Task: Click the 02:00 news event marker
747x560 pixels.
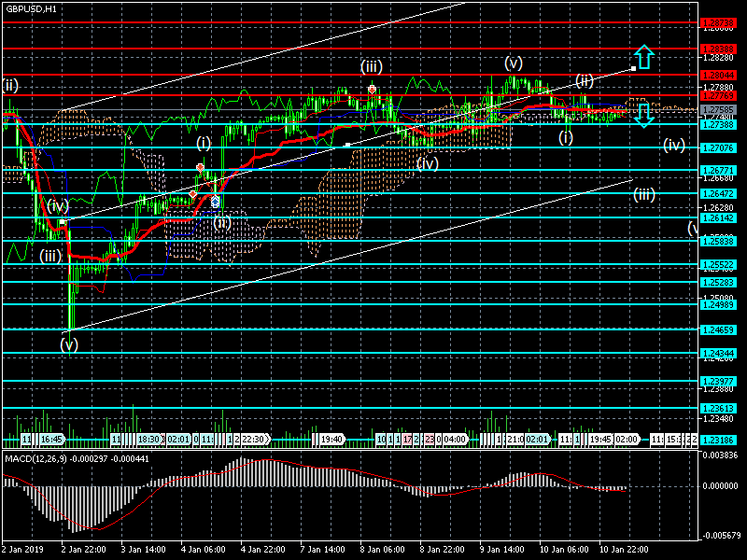Action: point(626,439)
